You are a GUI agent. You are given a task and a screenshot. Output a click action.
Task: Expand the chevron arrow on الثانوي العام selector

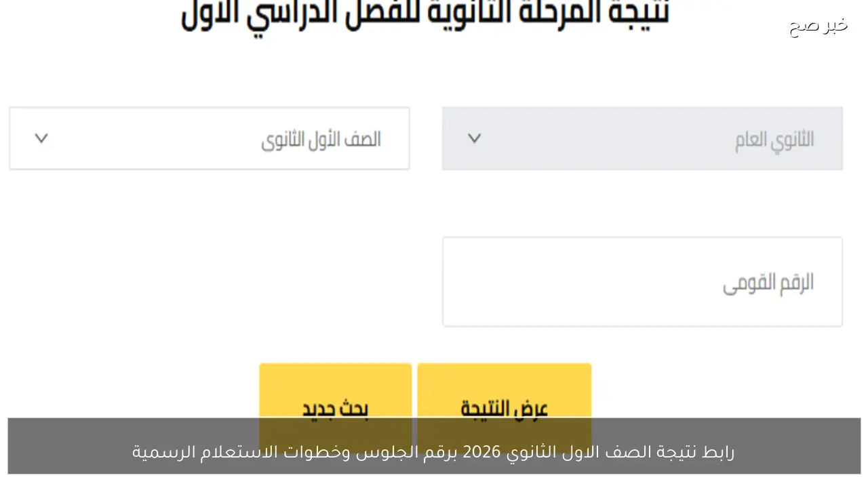(x=474, y=138)
